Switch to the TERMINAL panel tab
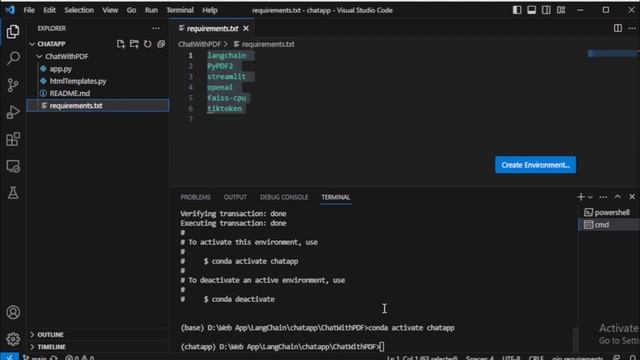The image size is (640, 360). 336,197
